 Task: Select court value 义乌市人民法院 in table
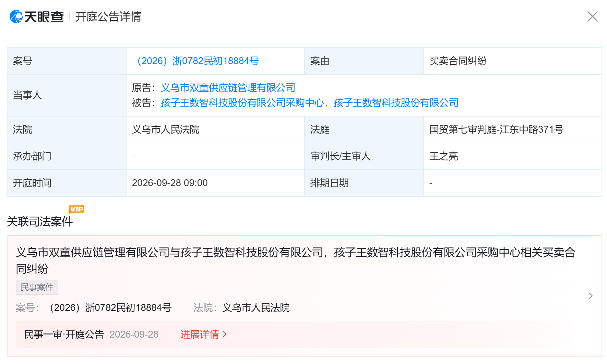tap(166, 130)
